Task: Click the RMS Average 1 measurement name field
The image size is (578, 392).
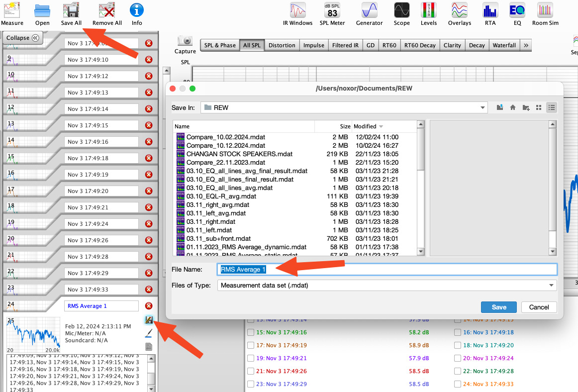Action: pyautogui.click(x=101, y=306)
